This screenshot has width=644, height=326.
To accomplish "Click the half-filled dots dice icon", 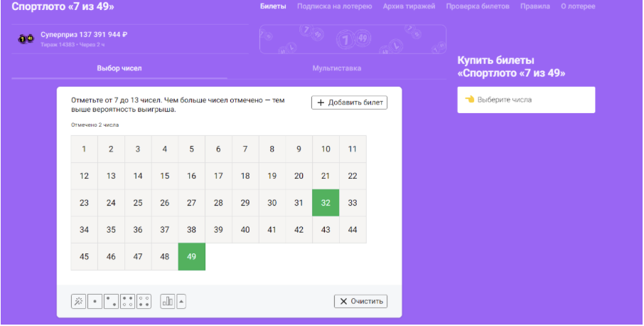I will tap(144, 302).
